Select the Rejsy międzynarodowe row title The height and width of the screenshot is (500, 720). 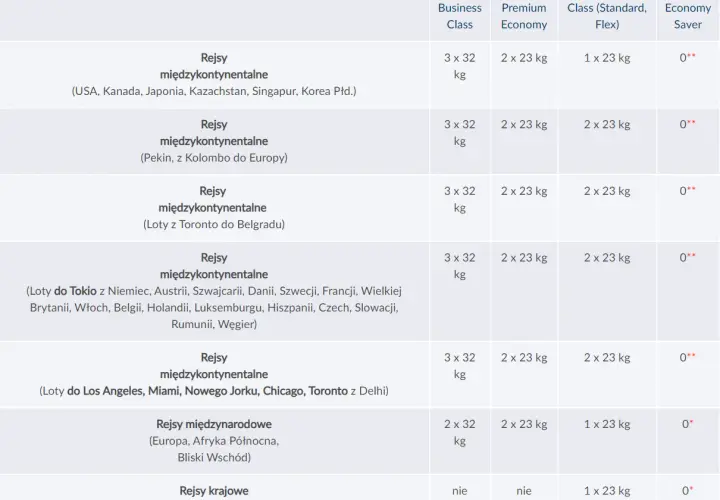(x=214, y=424)
